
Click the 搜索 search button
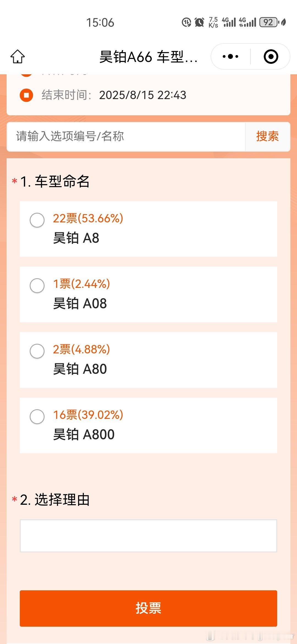point(268,137)
